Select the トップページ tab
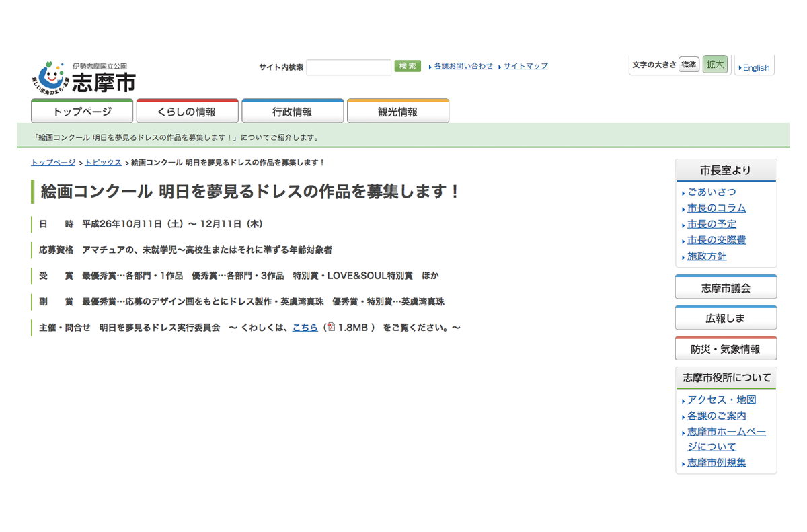This screenshot has height=532, width=807. (82, 112)
